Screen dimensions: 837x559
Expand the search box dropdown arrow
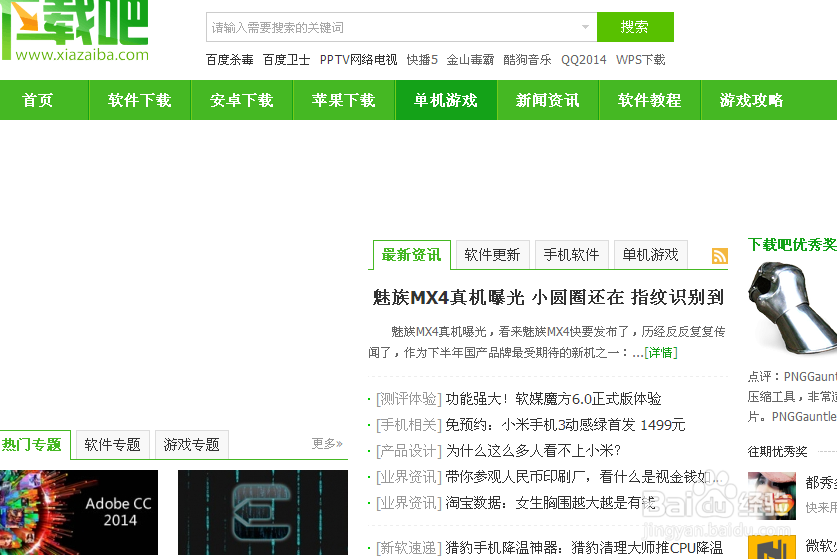pos(585,27)
